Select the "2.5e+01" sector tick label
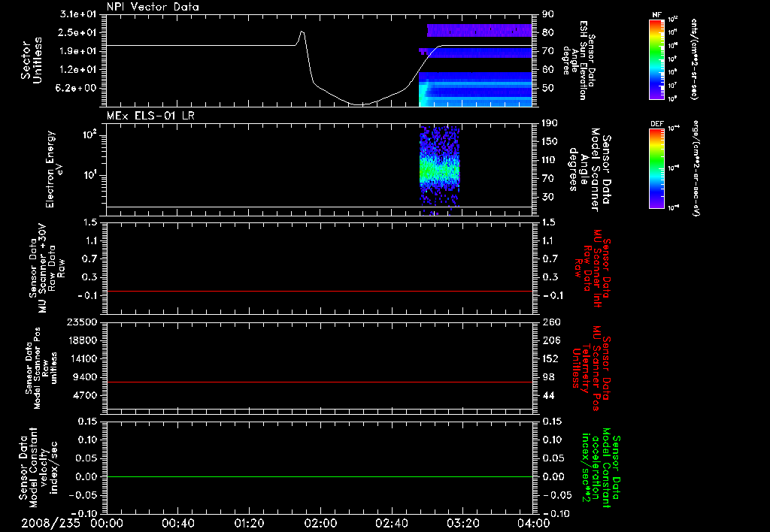The height and width of the screenshot is (532, 770). pyautogui.click(x=77, y=32)
